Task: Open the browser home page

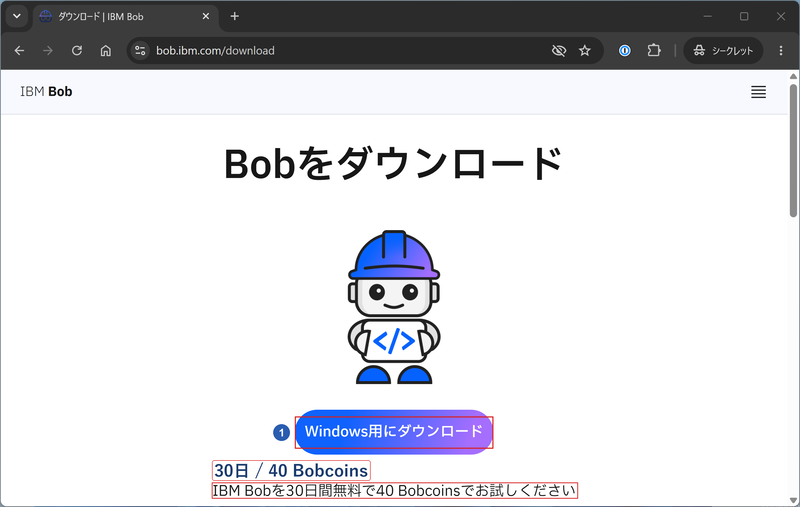Action: [x=106, y=50]
